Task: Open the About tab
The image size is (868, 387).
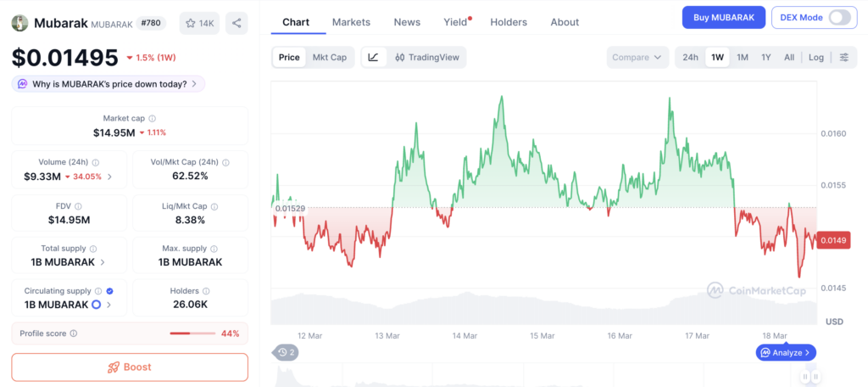Action: (565, 22)
